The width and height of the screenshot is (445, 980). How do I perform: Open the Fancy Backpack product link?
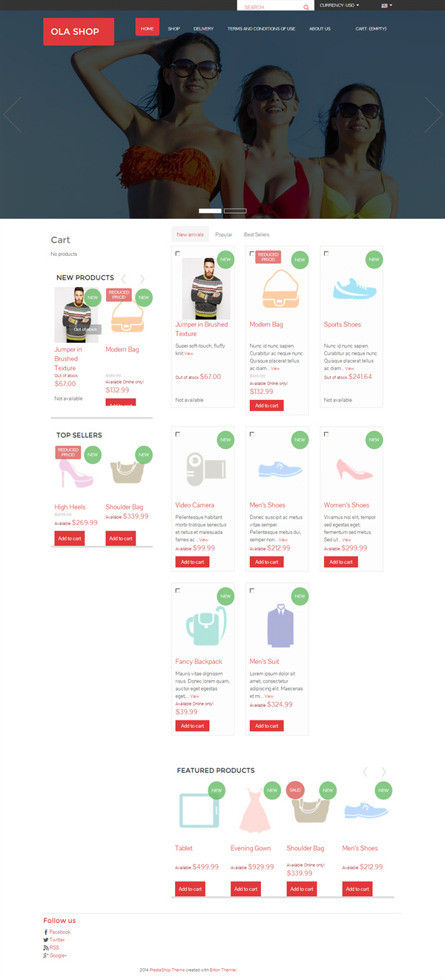click(x=199, y=662)
